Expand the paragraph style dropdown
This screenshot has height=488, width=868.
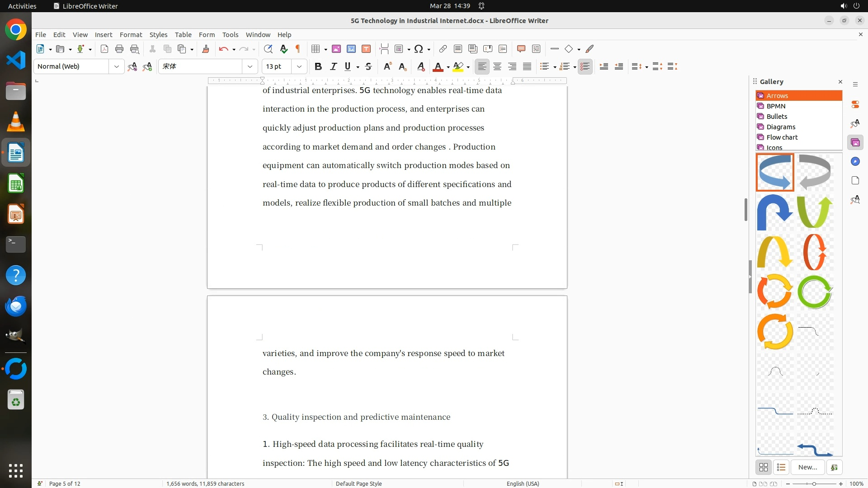coord(117,66)
